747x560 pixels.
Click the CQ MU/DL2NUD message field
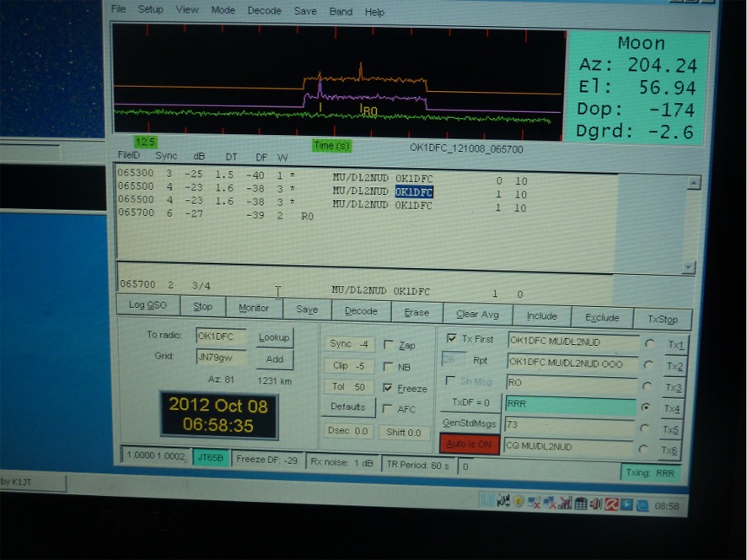tap(568, 447)
